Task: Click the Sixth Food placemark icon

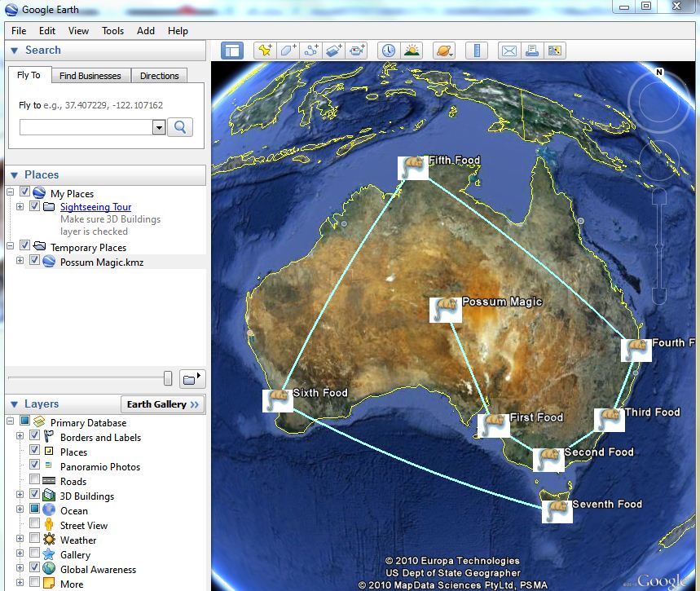Action: coord(278,401)
